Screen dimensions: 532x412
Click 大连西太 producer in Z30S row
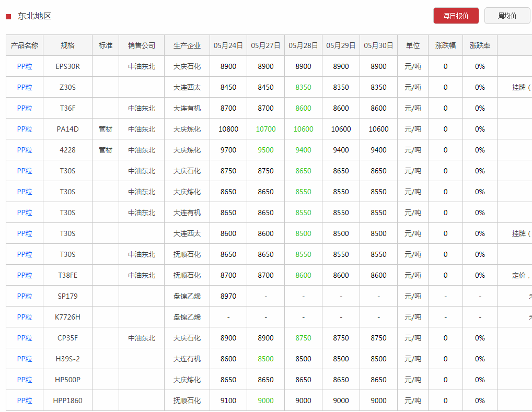pos(187,88)
